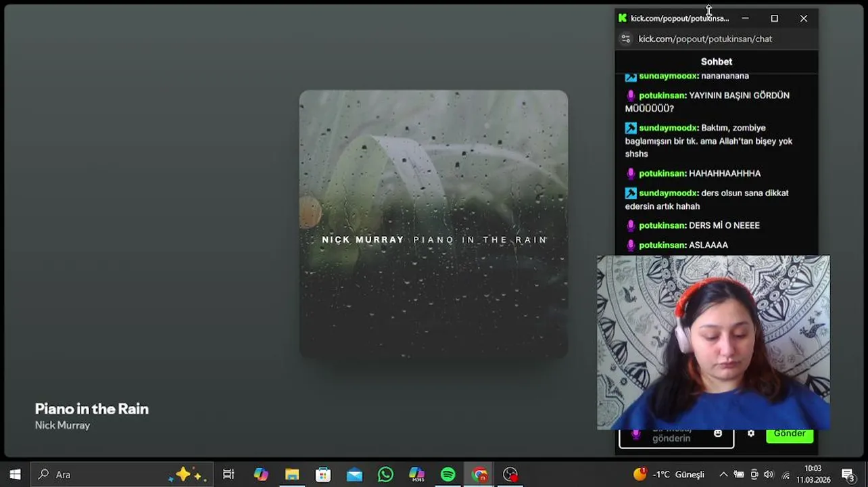This screenshot has height=487, width=868.
Task: Open File Explorer from the taskbar
Action: pos(292,474)
